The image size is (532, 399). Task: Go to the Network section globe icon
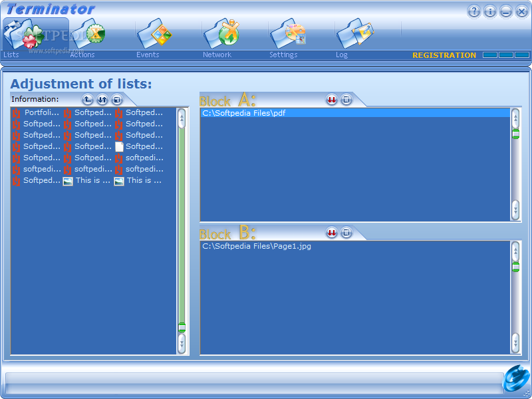[222, 33]
